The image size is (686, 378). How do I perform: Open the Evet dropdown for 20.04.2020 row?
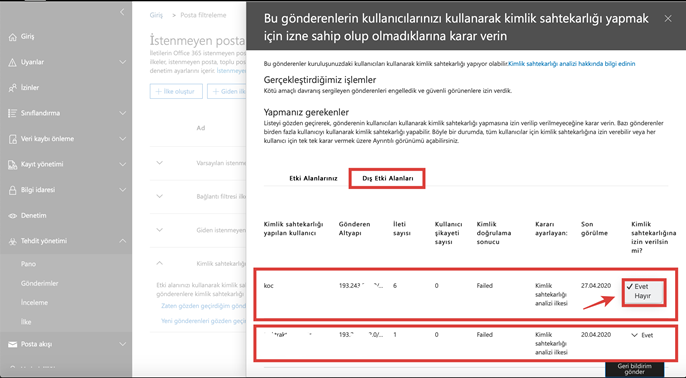[642, 336]
